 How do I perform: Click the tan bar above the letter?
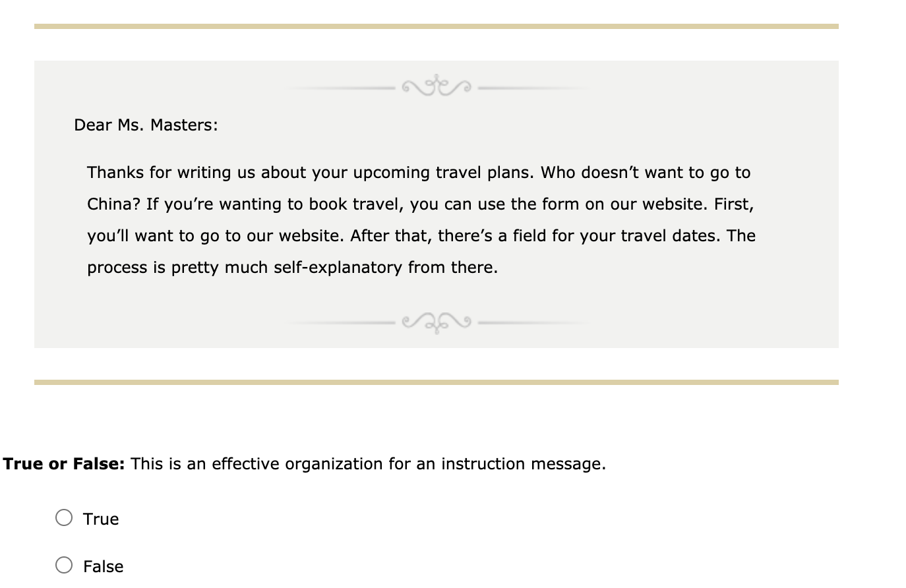pos(436,25)
